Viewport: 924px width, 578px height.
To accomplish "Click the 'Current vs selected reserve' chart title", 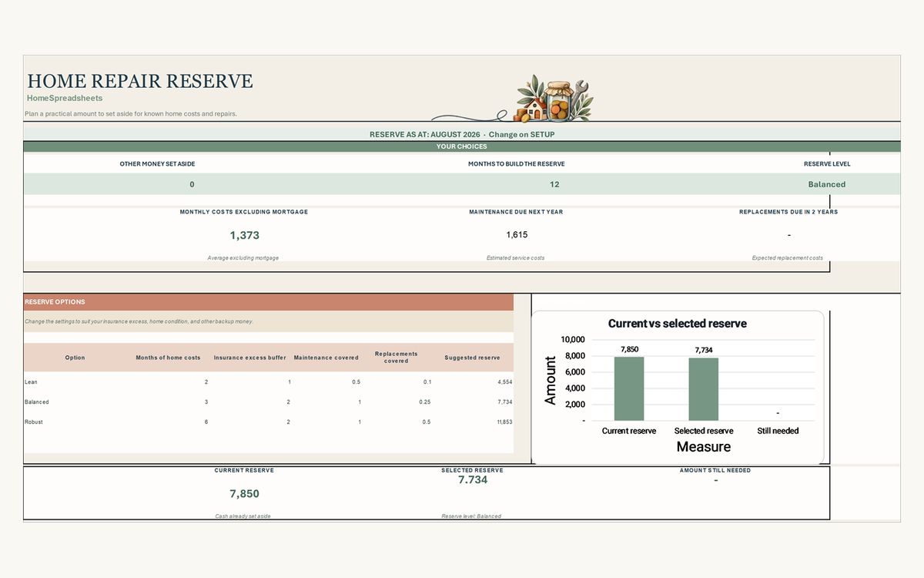I will [678, 324].
